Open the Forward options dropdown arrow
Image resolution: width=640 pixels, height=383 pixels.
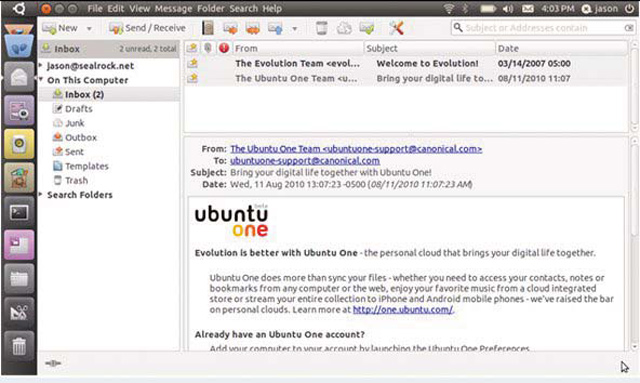pos(294,29)
